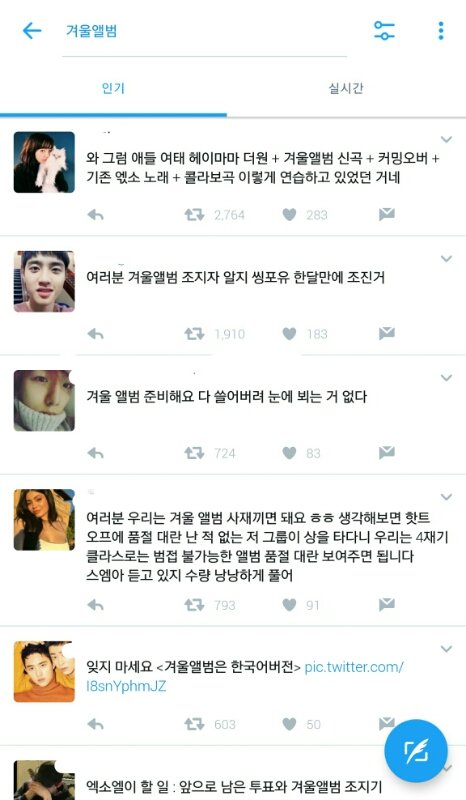This screenshot has width=466, height=800.
Task: Like the tweet with 83 likes
Action: [289, 453]
